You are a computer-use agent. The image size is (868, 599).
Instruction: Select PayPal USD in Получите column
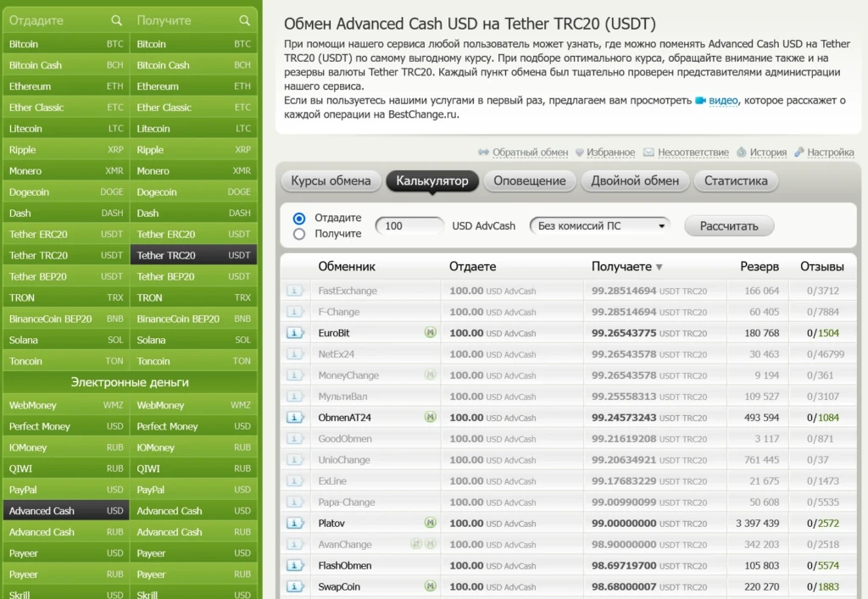(x=193, y=490)
